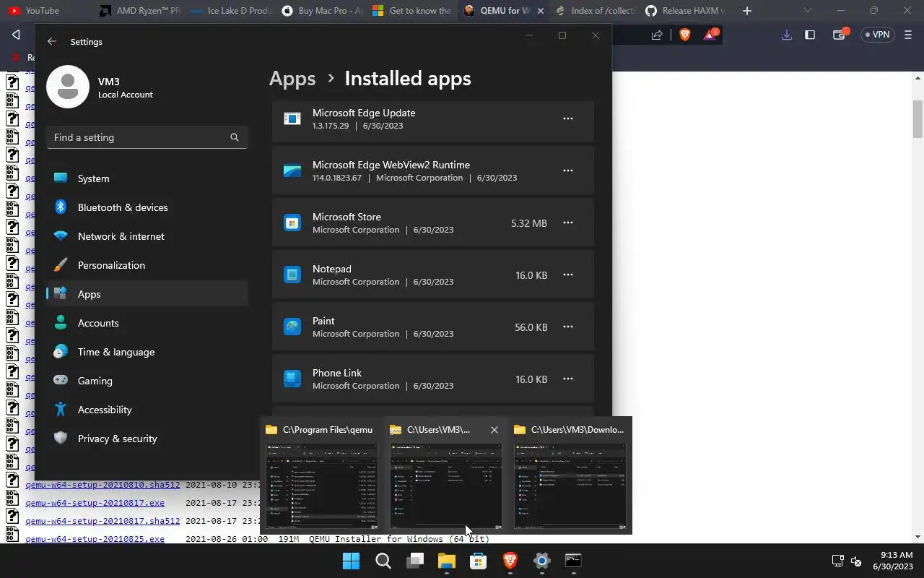Image resolution: width=924 pixels, height=578 pixels.
Task: Open Brave browser from the taskbar
Action: coord(510,561)
